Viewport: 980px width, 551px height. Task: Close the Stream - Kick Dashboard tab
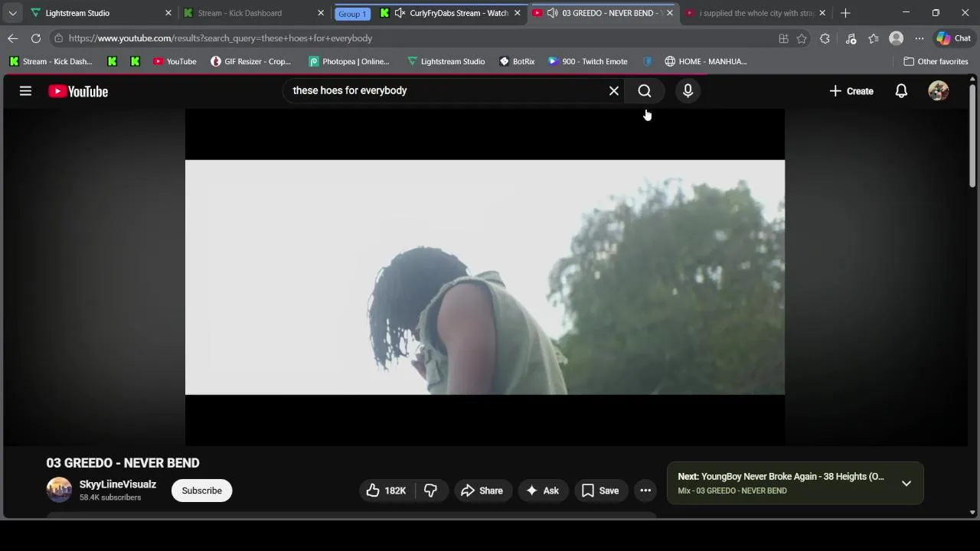coord(321,13)
